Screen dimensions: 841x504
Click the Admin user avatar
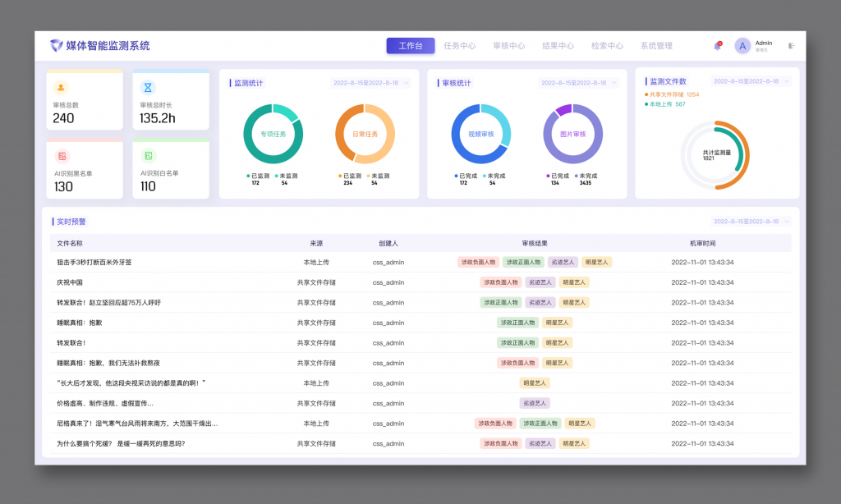click(x=742, y=46)
